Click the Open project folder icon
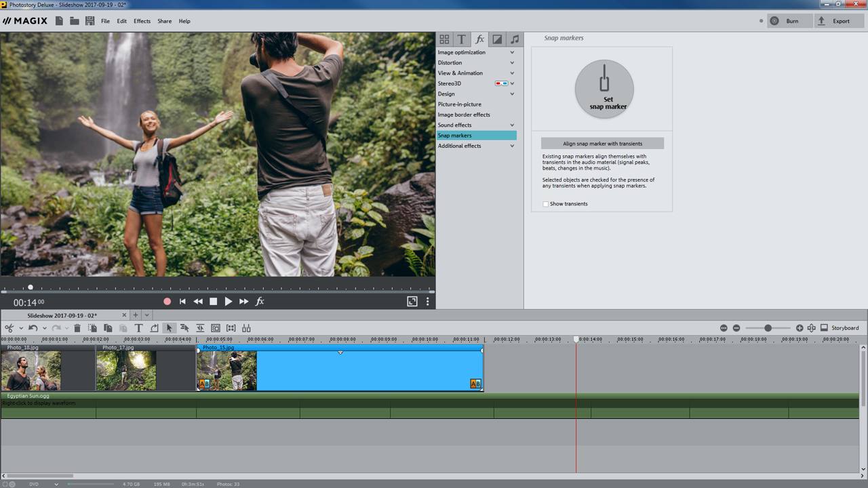This screenshot has height=488, width=868. [x=75, y=21]
